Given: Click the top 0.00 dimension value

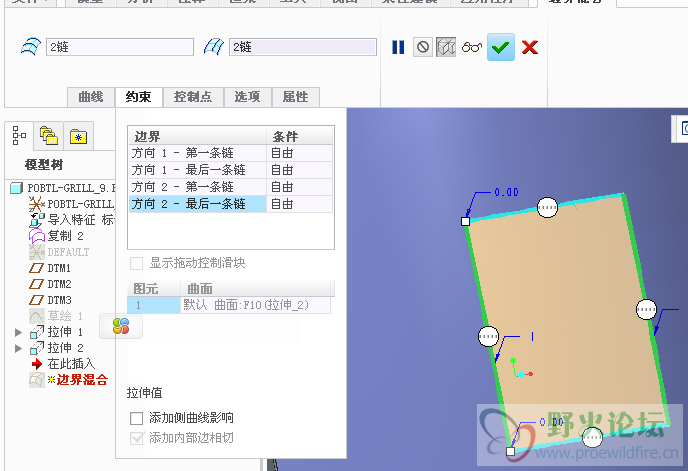Looking at the screenshot, I should pos(506,192).
